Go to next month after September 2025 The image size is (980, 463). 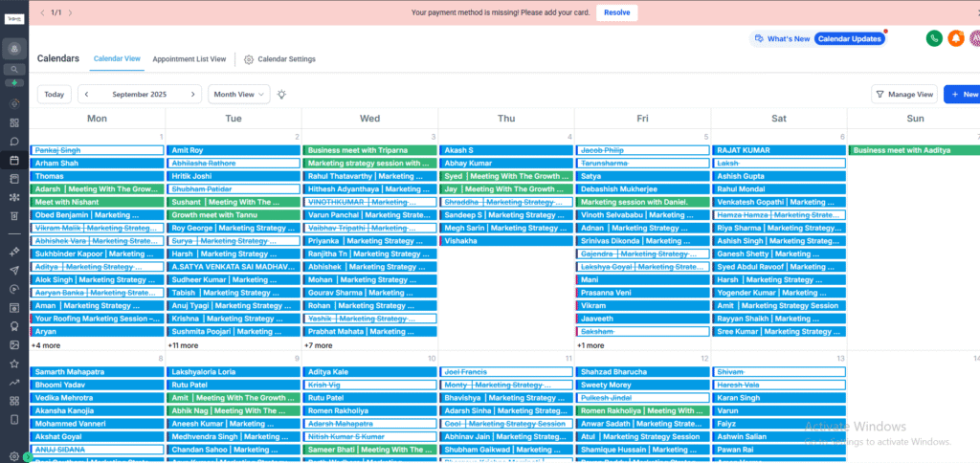(x=193, y=94)
